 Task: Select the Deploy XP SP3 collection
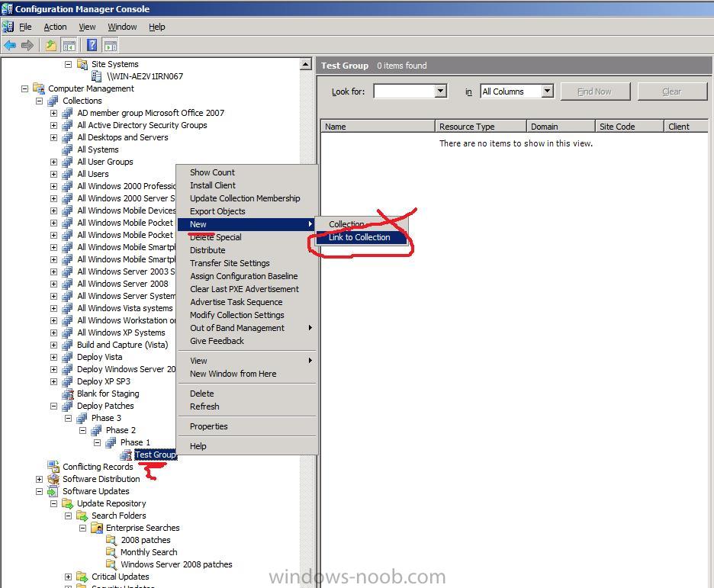(104, 381)
